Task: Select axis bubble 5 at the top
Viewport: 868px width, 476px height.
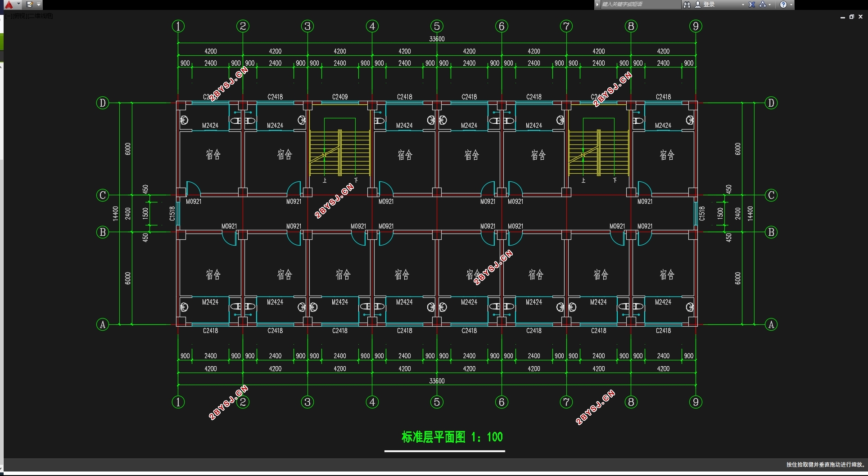Action: (x=437, y=26)
